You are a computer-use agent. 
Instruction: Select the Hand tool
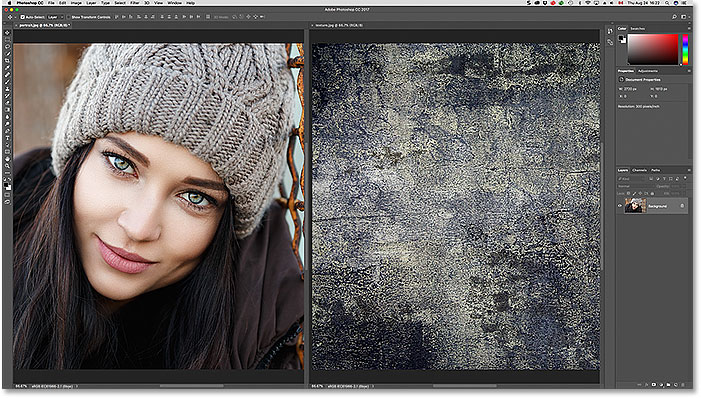click(x=7, y=159)
